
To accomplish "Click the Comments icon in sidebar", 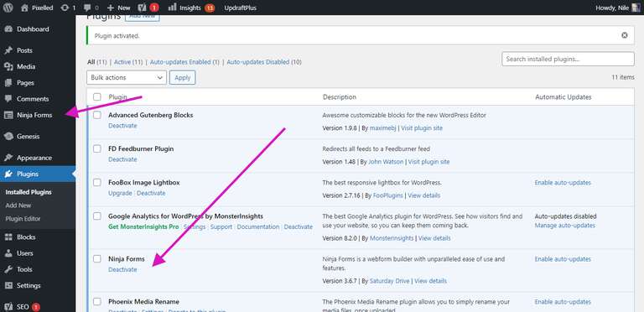I will [x=8, y=99].
